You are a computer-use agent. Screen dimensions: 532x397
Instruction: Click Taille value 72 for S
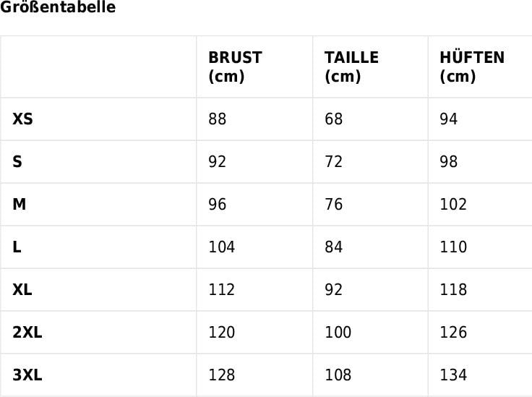click(x=333, y=161)
